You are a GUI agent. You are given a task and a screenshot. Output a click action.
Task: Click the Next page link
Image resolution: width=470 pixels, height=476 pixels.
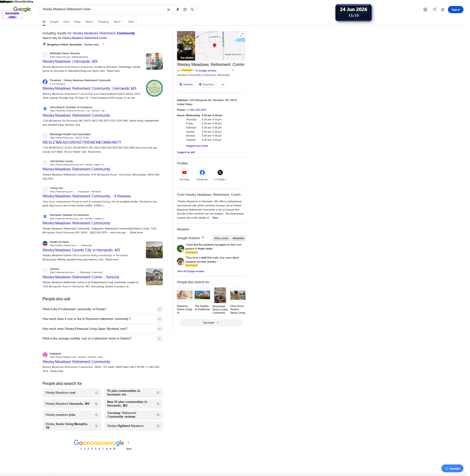(x=129, y=449)
